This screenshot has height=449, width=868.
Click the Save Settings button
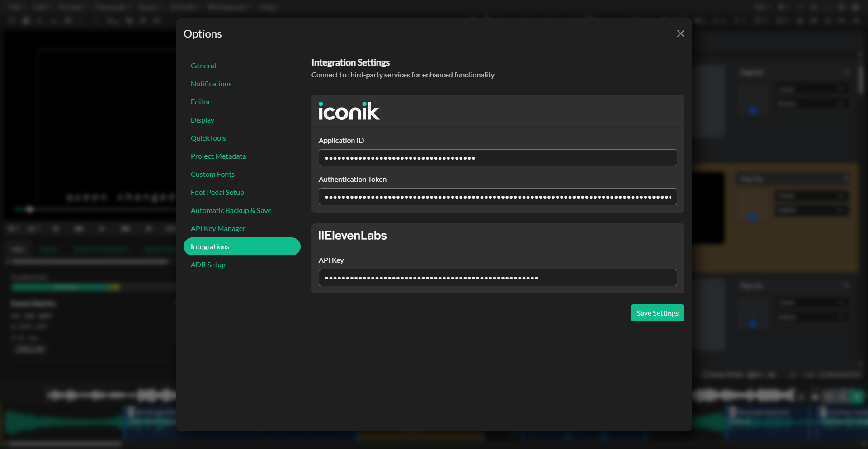(x=657, y=313)
